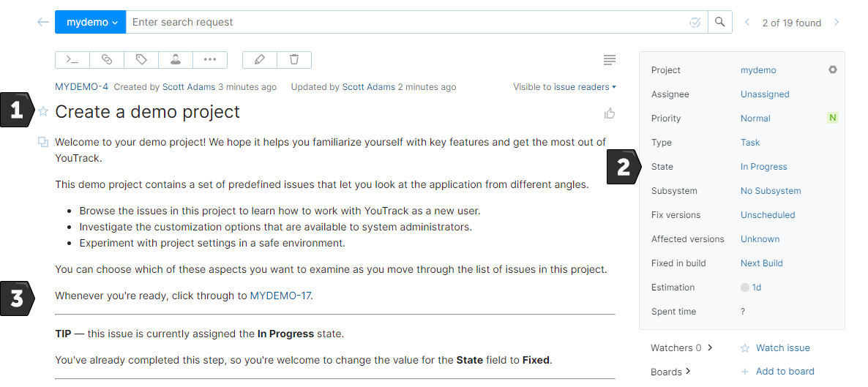This screenshot has height=387, width=868.
Task: Toggle the view mode lines icon
Action: tap(609, 60)
